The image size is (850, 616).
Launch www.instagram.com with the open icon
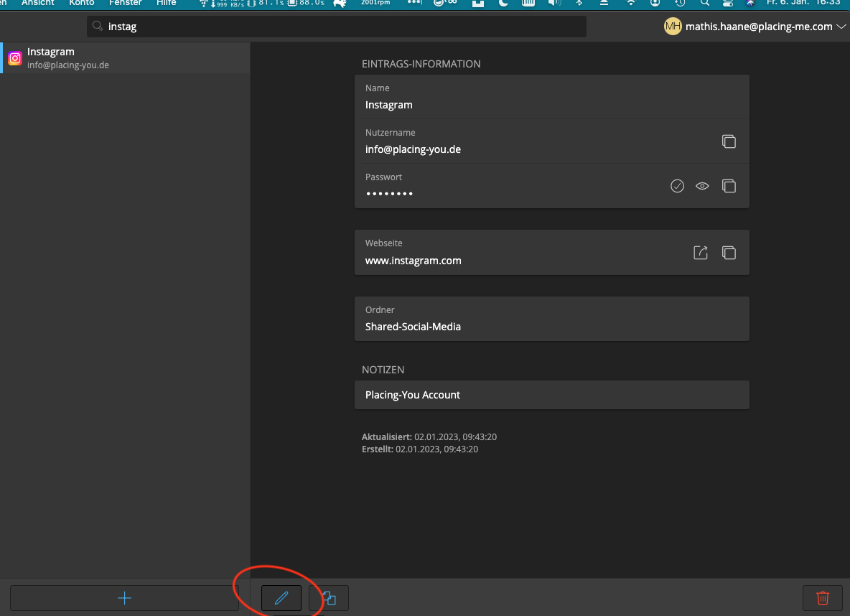click(x=700, y=253)
